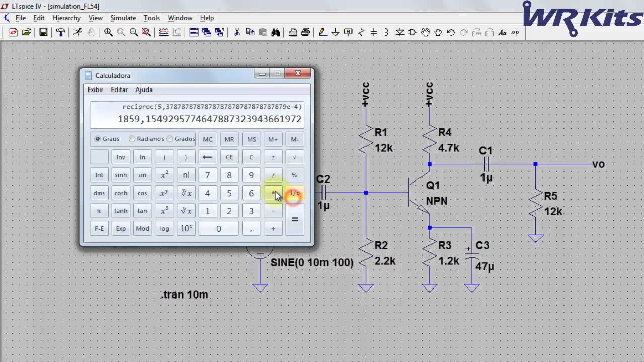
Task: Click the New Schematic toolbar icon
Action: 13,32
